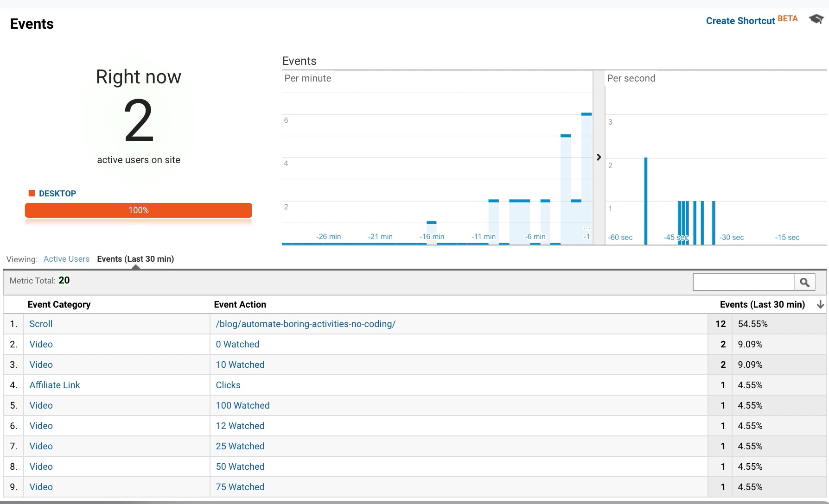Open the Affiliate Link category

pos(55,385)
